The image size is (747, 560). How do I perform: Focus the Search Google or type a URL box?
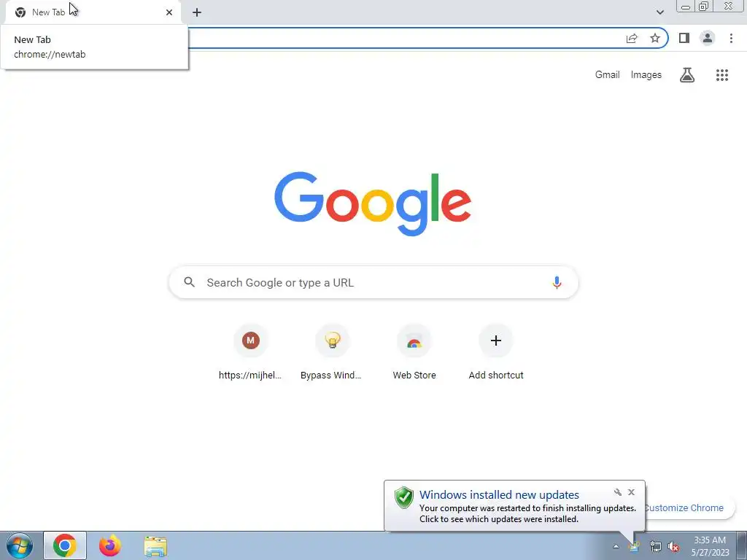[373, 282]
